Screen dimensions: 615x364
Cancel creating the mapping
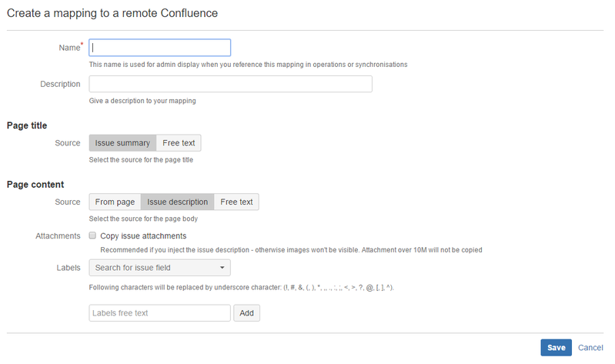click(590, 348)
